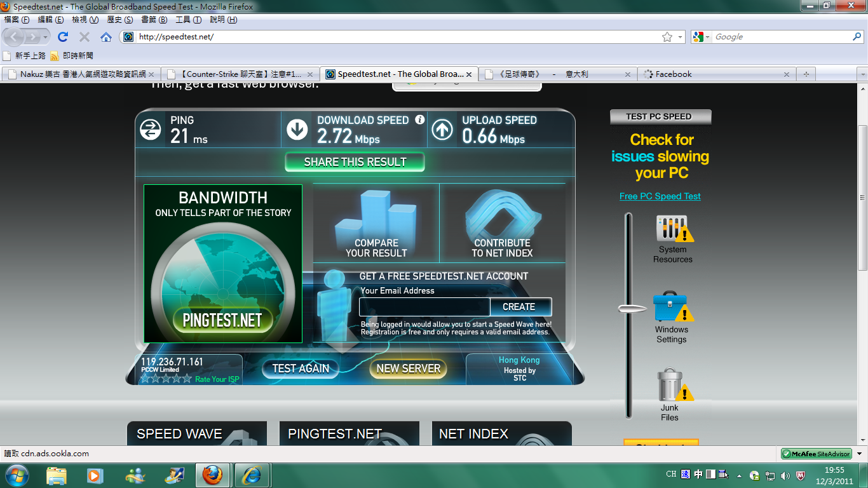Click the Free PC Speed Test link
Viewport: 868px width, 488px height.
(660, 196)
